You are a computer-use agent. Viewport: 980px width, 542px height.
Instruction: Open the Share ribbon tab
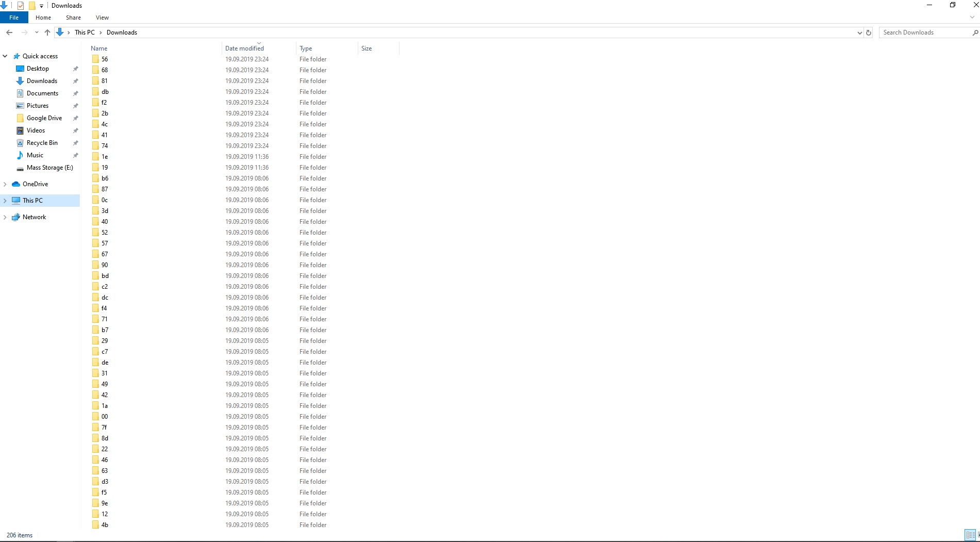coord(73,17)
